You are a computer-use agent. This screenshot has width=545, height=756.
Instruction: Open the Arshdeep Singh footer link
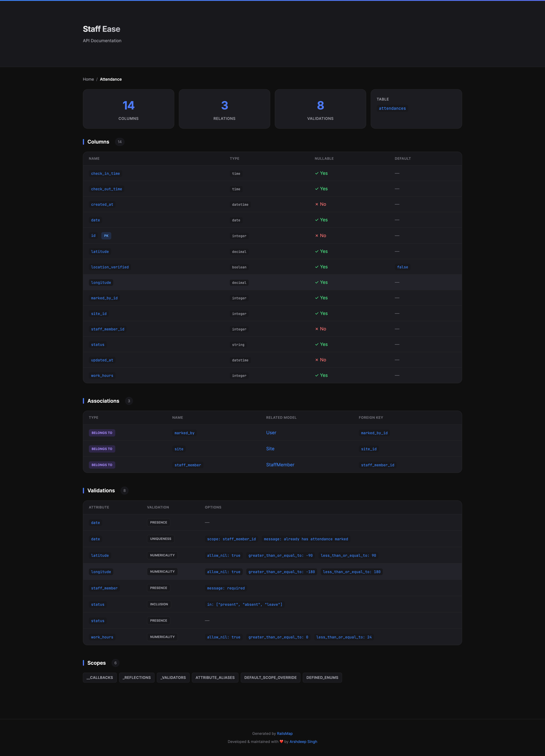coord(303,741)
